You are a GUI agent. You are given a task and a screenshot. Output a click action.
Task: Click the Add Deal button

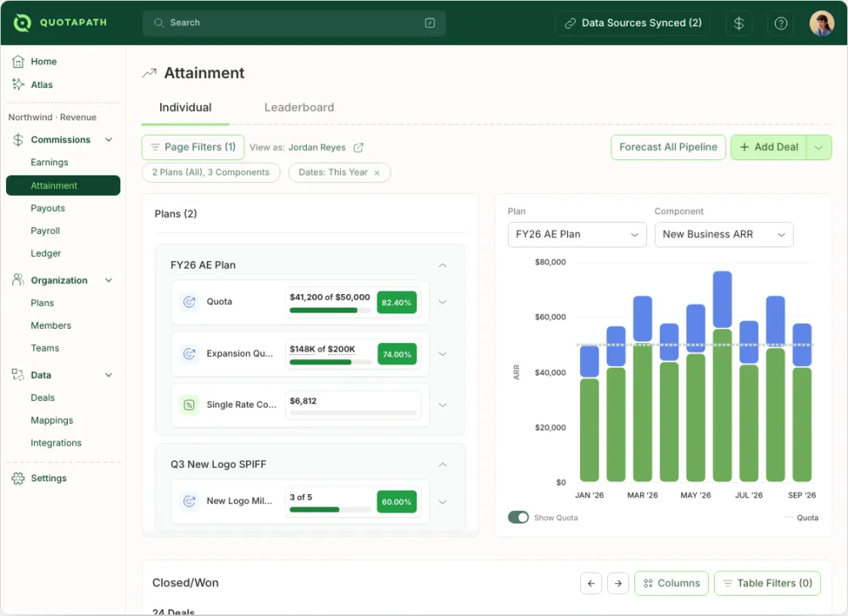tap(768, 147)
